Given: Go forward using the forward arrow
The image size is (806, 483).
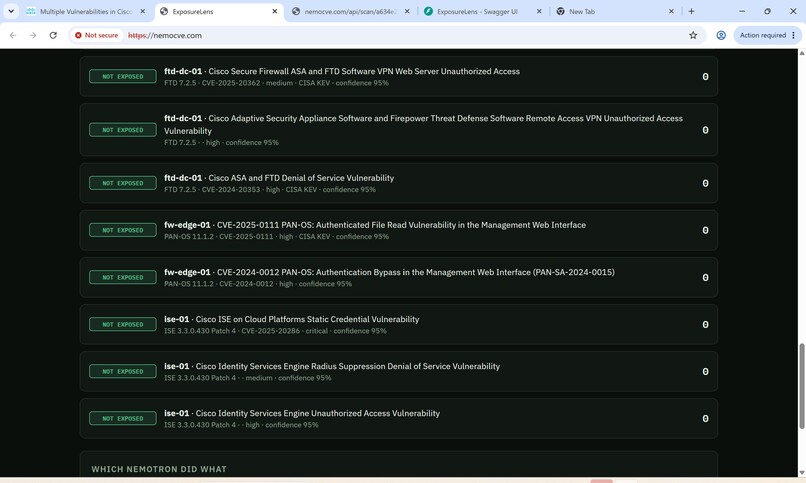Looking at the screenshot, I should tap(33, 35).
